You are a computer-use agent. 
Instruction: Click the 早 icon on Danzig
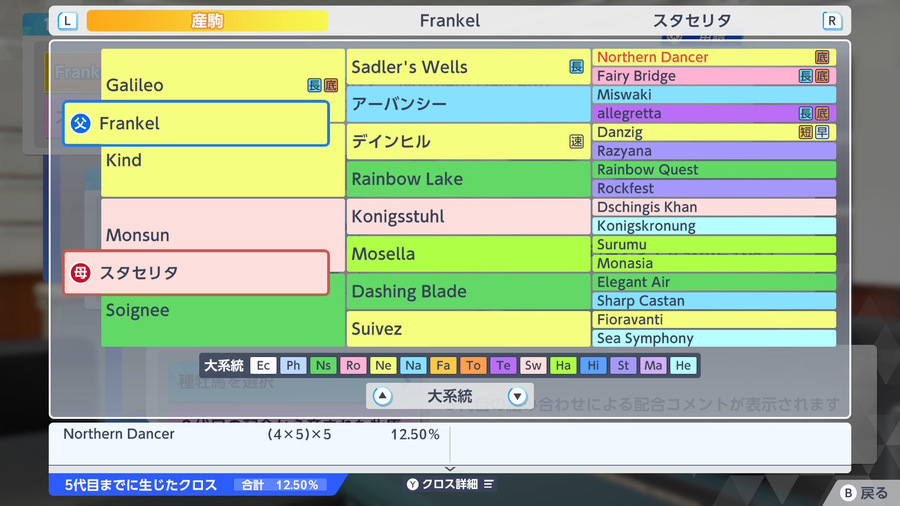pos(822,132)
